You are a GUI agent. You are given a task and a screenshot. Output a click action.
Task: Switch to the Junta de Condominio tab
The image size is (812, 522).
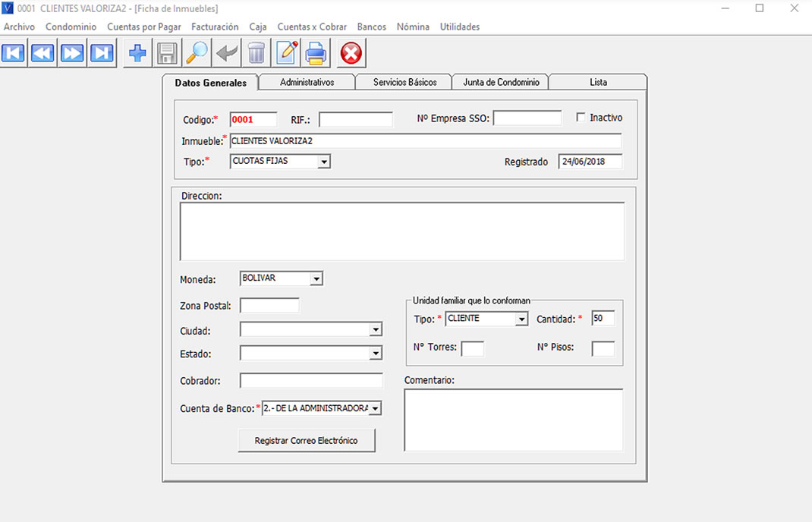point(501,82)
